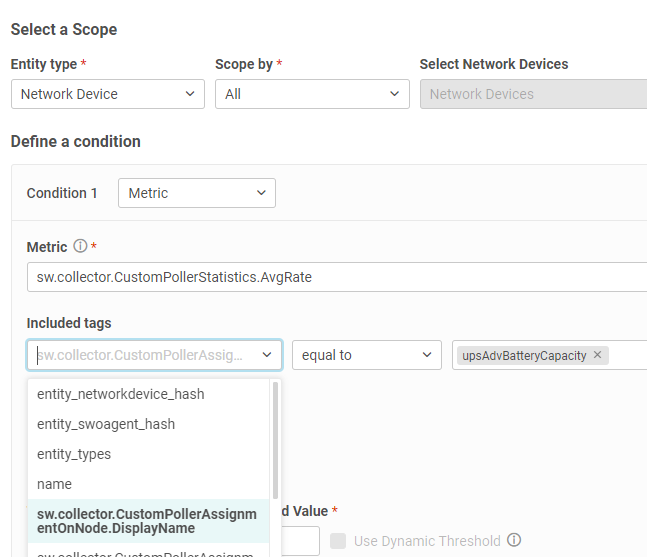Select the partially visible last tag option
The width and height of the screenshot is (647, 557).
click(147, 552)
